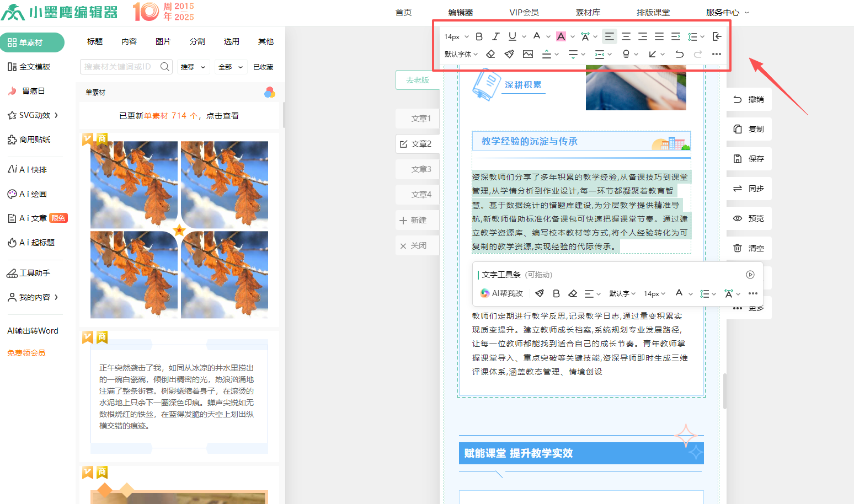The image size is (854, 504).
Task: Click the paragraph spacing-before icon
Action: [547, 54]
